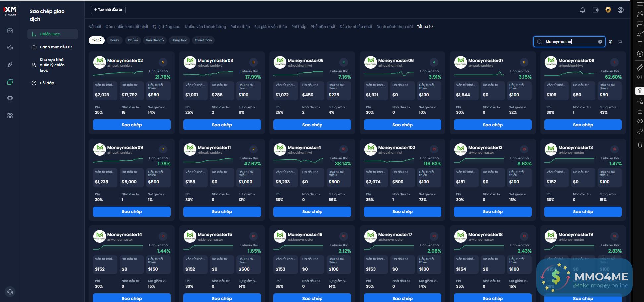
Task: Switch to the Tỷ lệ thắng cao tab
Action: point(167,27)
